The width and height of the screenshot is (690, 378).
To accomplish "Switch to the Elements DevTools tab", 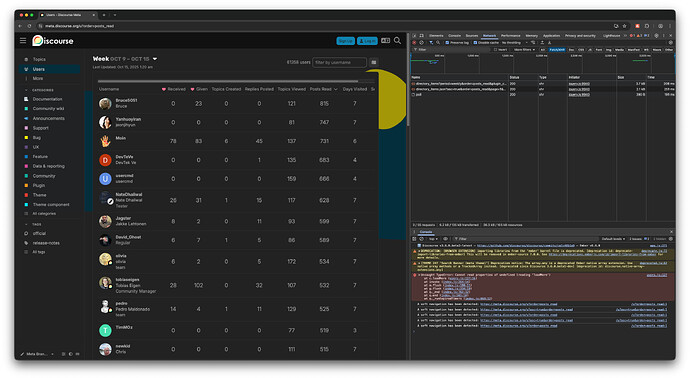I will click(x=436, y=36).
